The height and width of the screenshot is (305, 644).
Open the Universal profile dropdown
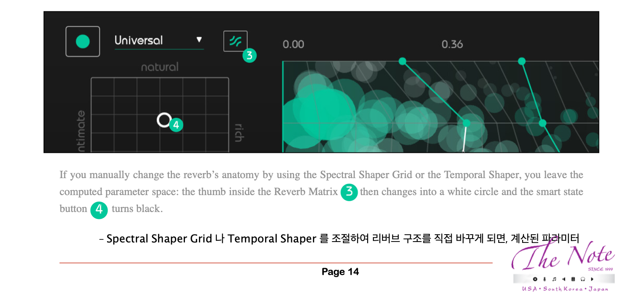coord(159,40)
